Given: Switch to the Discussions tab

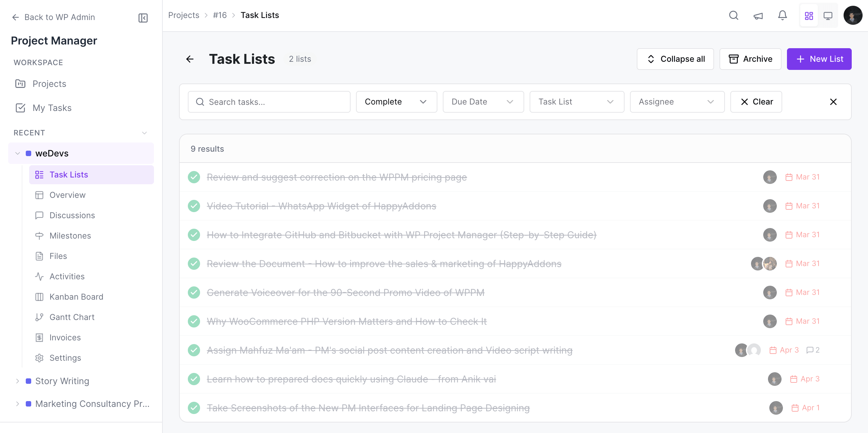Looking at the screenshot, I should 72,215.
